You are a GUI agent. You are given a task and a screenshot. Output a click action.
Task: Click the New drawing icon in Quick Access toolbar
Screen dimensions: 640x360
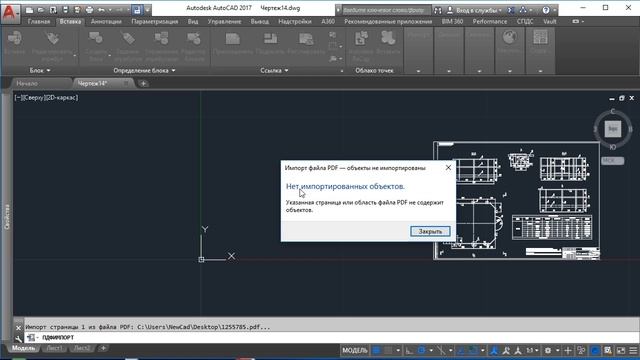click(29, 9)
